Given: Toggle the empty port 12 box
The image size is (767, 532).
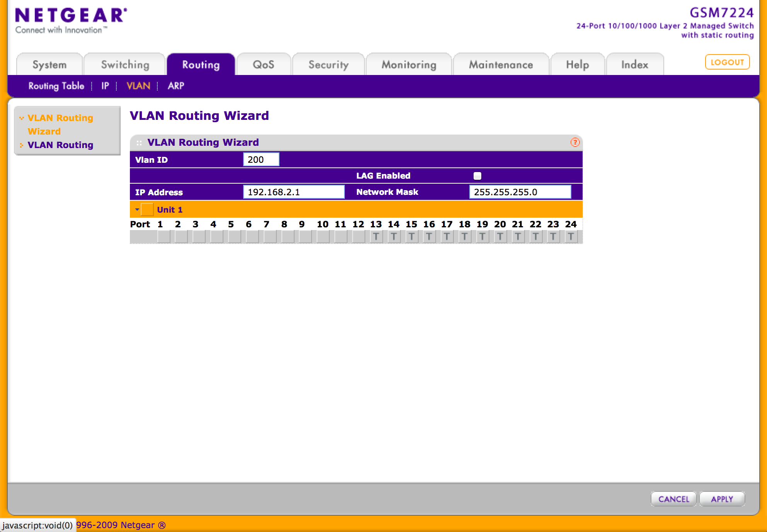Looking at the screenshot, I should click(x=358, y=237).
